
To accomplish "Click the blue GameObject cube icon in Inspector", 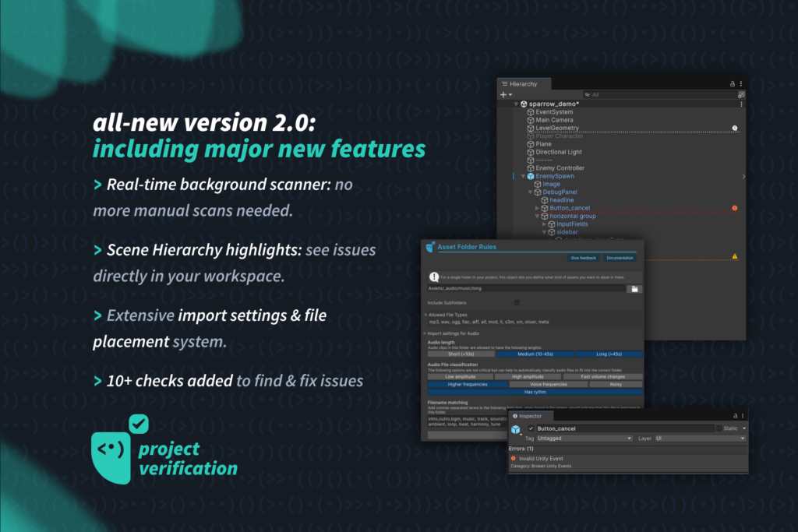I will (516, 430).
